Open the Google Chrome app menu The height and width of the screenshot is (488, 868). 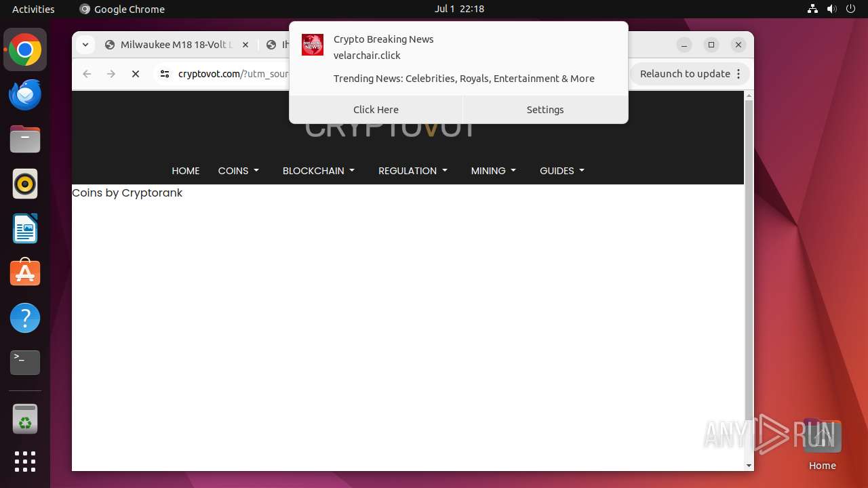click(122, 9)
